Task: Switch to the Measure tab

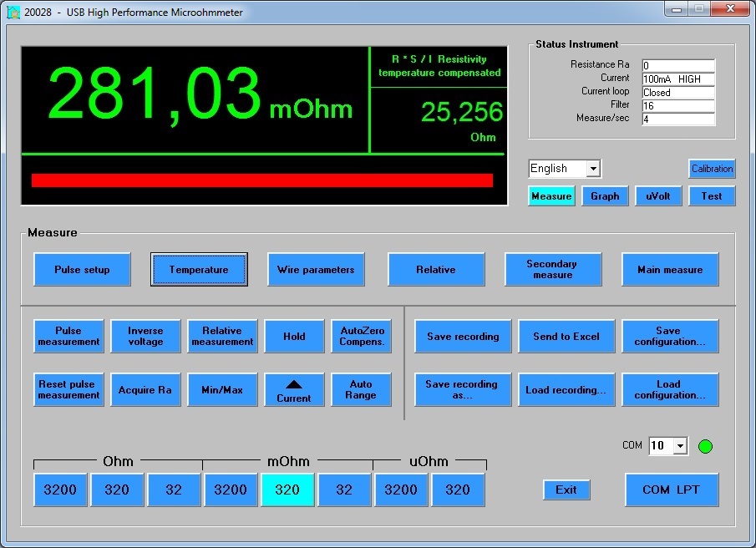Action: tap(551, 196)
